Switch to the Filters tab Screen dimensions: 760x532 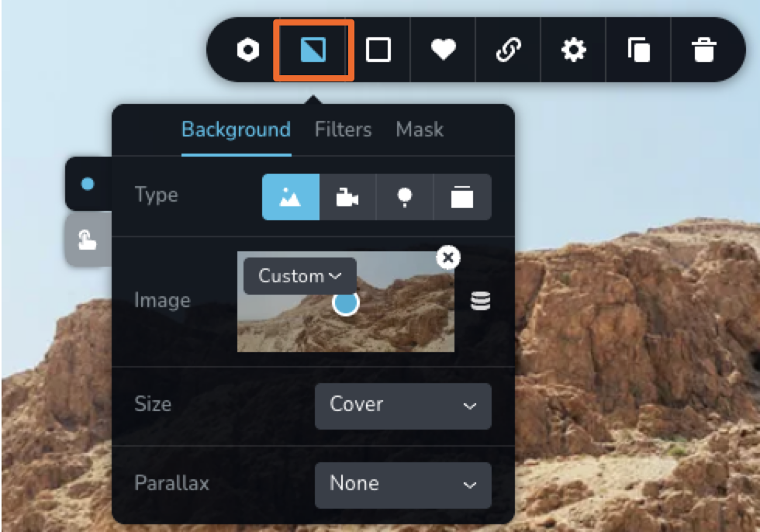click(343, 130)
